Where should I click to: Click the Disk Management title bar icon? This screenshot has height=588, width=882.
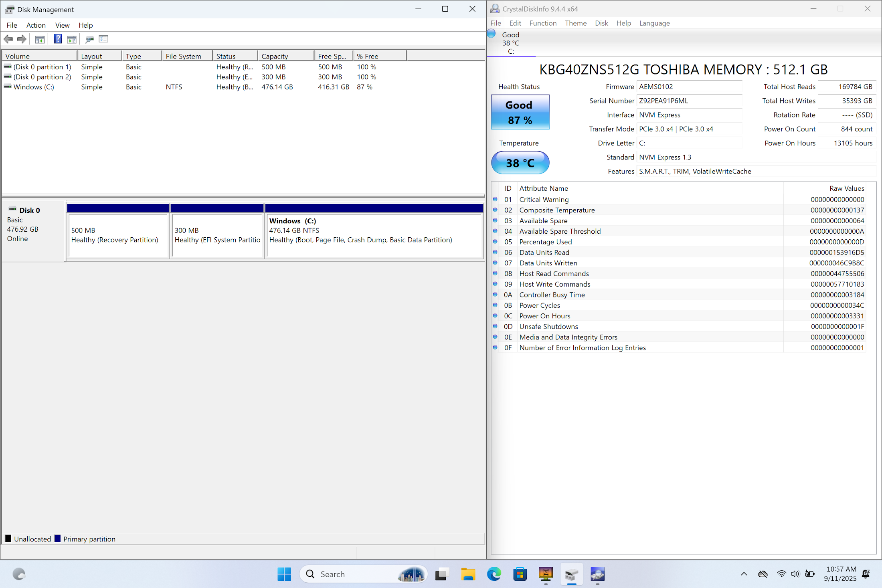pos(9,9)
